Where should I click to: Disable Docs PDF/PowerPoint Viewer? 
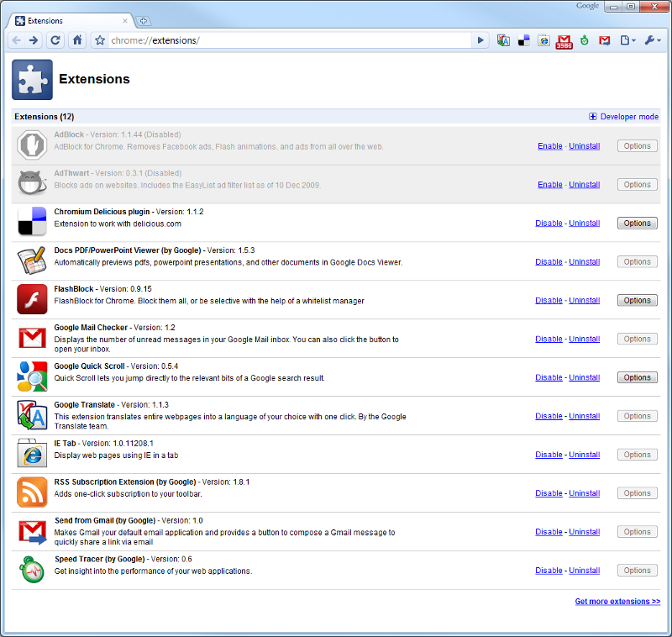tap(549, 262)
